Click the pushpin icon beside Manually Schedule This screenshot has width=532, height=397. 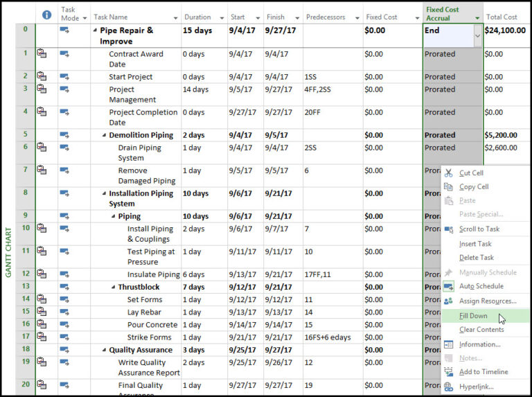click(449, 272)
